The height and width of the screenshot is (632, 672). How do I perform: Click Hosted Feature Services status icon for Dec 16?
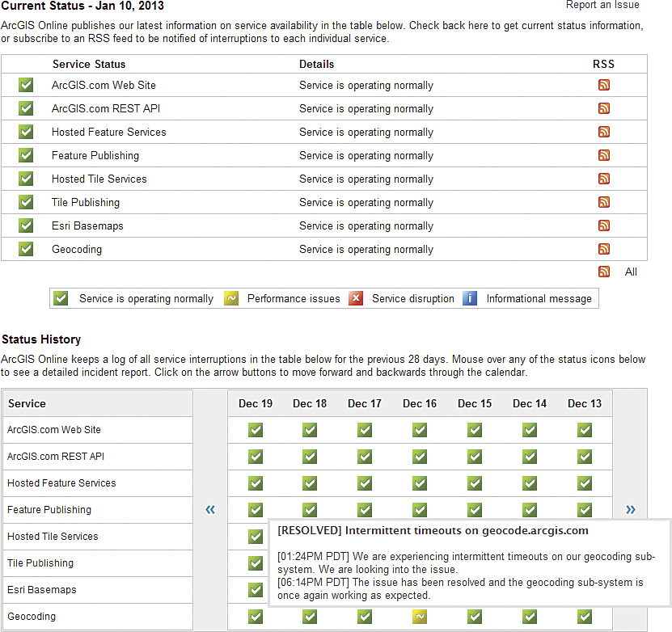(420, 483)
